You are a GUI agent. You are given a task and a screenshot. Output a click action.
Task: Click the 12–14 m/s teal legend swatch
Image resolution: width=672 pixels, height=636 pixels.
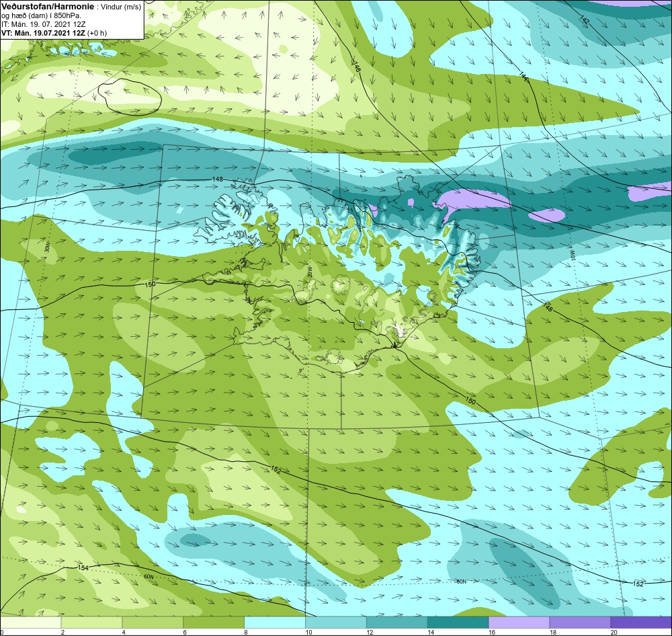point(397,622)
